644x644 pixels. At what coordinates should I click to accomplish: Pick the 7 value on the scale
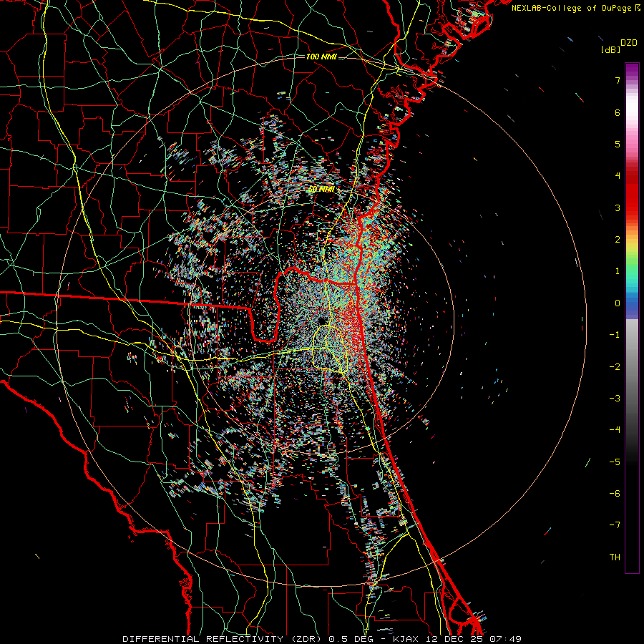618,80
